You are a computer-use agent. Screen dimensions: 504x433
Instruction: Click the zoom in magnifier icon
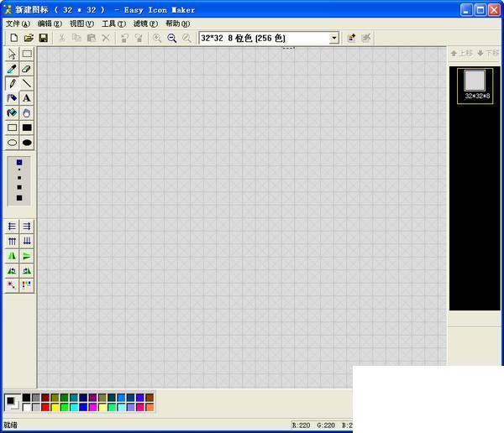(x=157, y=38)
